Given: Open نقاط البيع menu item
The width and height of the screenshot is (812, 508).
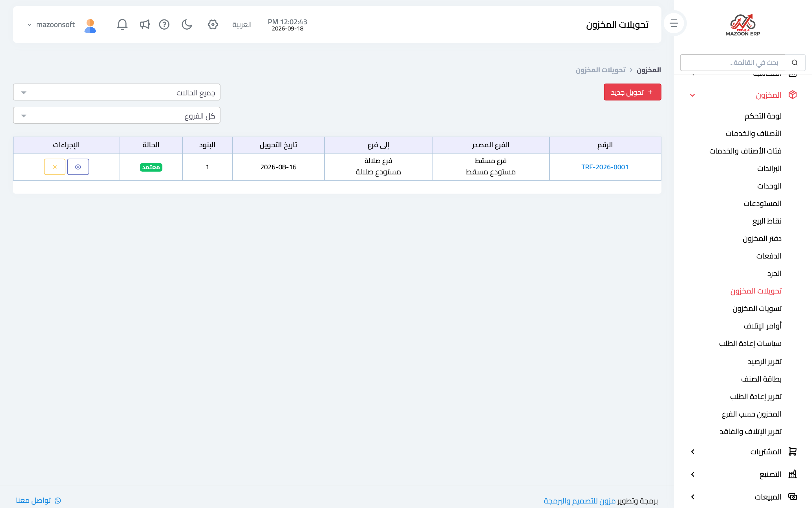Looking at the screenshot, I should [767, 221].
